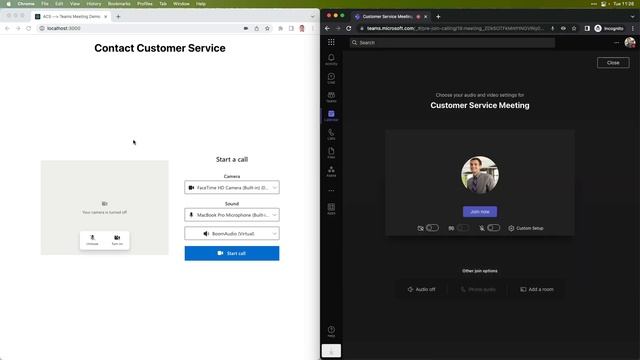
Task: Select Phone audio join option
Action: tap(478, 289)
